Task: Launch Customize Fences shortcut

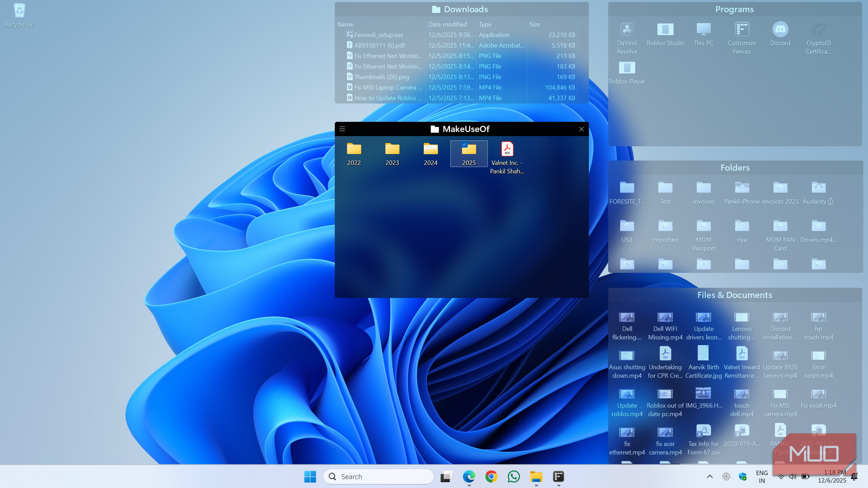Action: coord(742,38)
